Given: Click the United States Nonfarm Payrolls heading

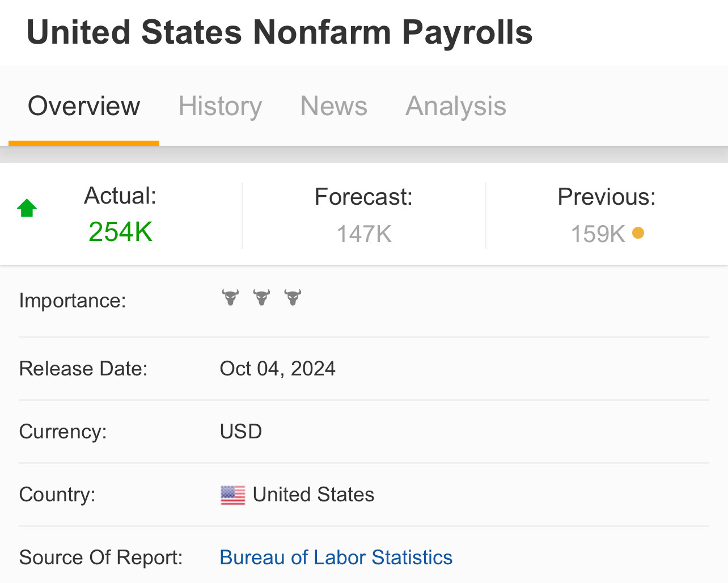Looking at the screenshot, I should (280, 32).
